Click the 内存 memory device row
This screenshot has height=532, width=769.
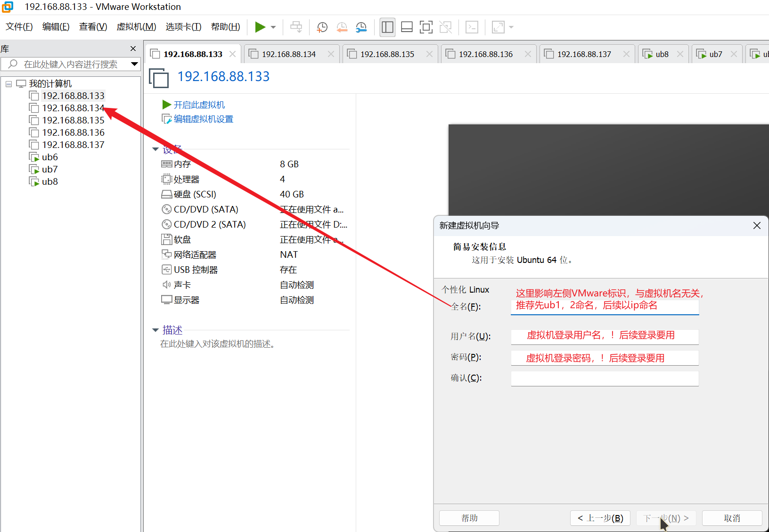pos(254,164)
